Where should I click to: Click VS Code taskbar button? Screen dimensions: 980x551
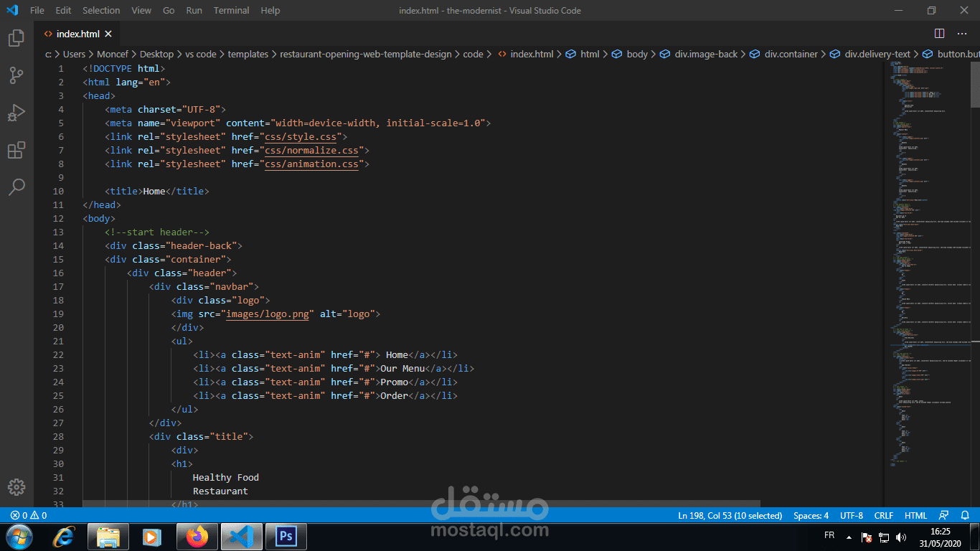point(241,537)
